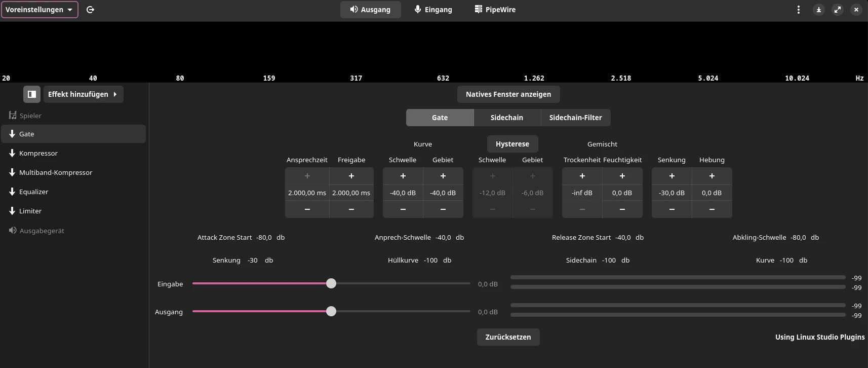Click the Release Zone Start -40,0 value
The image size is (868, 368).
[623, 237]
